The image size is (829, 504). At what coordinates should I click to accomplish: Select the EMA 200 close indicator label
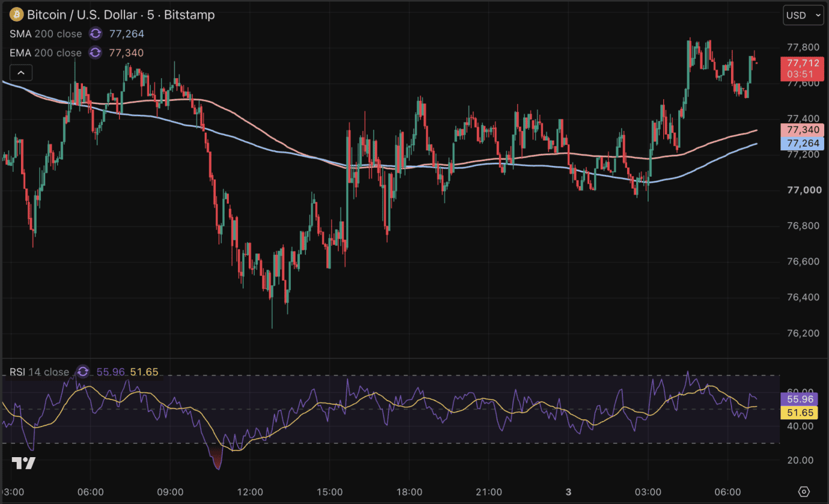(46, 53)
